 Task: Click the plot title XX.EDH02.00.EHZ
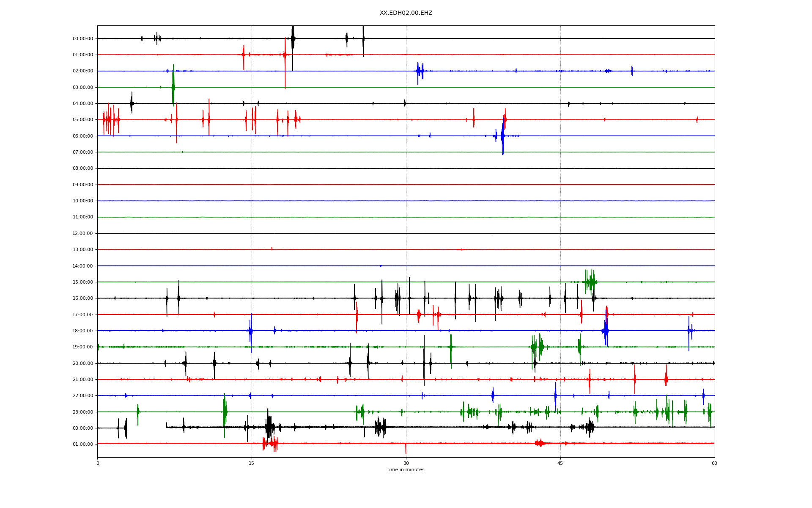406,13
